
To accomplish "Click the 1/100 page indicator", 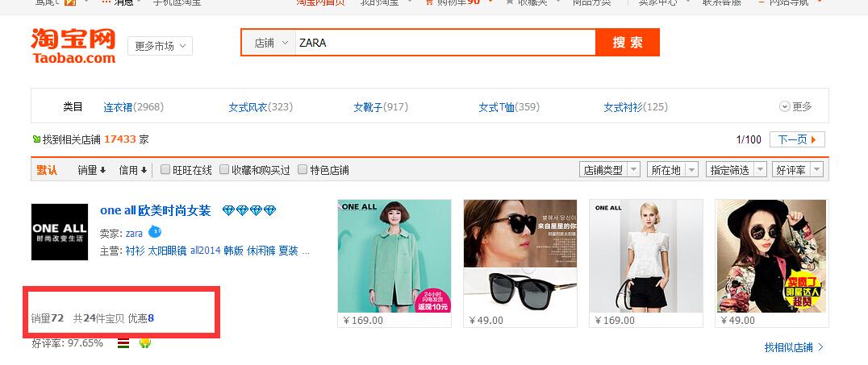I will click(x=749, y=140).
